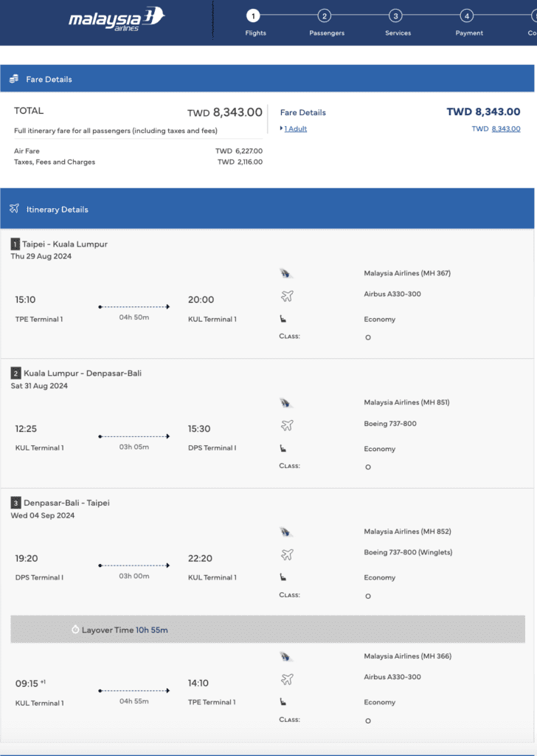Click the segment 1 Taipei - Kuala Lumpur heading
Viewport: 537px width, 756px height.
pyautogui.click(x=59, y=244)
